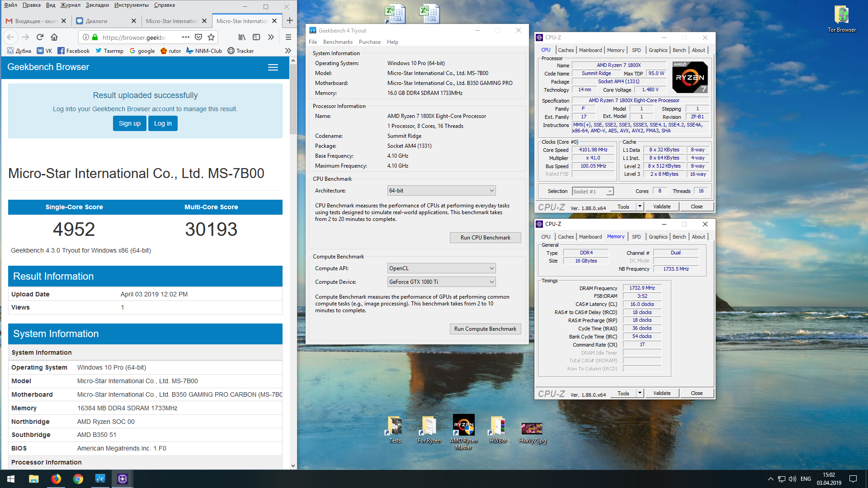Click Log in button
This screenshot has height=488, width=868.
163,123
